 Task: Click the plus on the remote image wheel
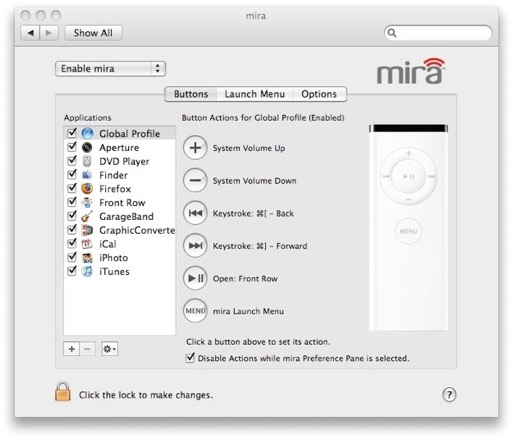click(x=409, y=153)
